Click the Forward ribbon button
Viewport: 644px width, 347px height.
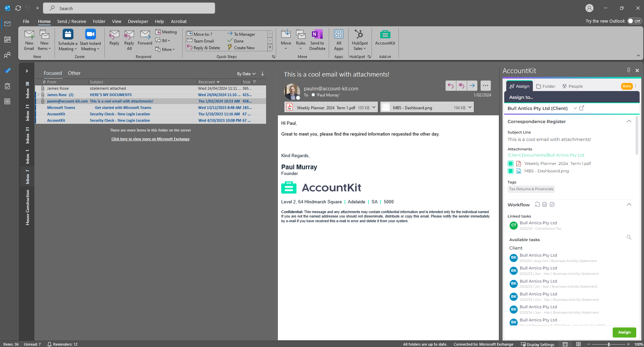coord(145,38)
